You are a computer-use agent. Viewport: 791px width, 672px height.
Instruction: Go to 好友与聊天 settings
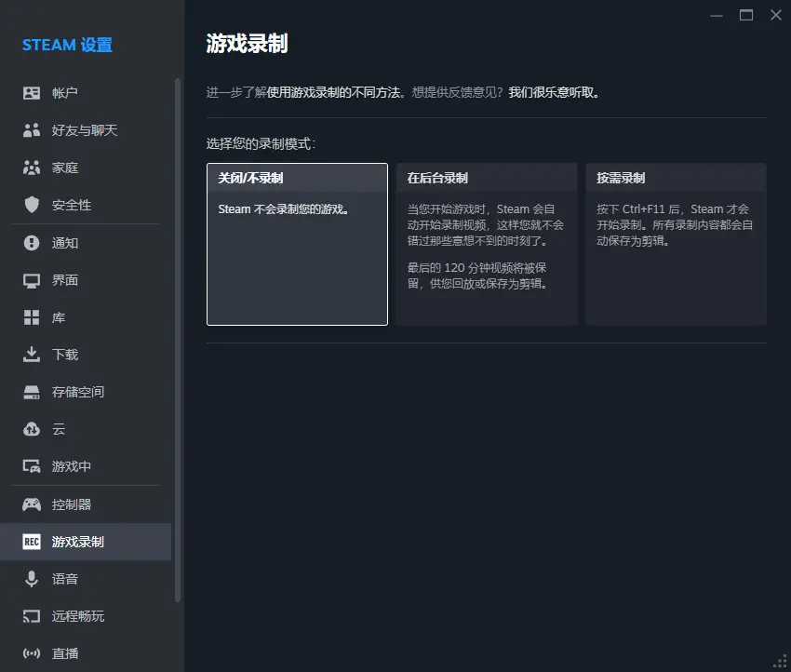(x=86, y=130)
